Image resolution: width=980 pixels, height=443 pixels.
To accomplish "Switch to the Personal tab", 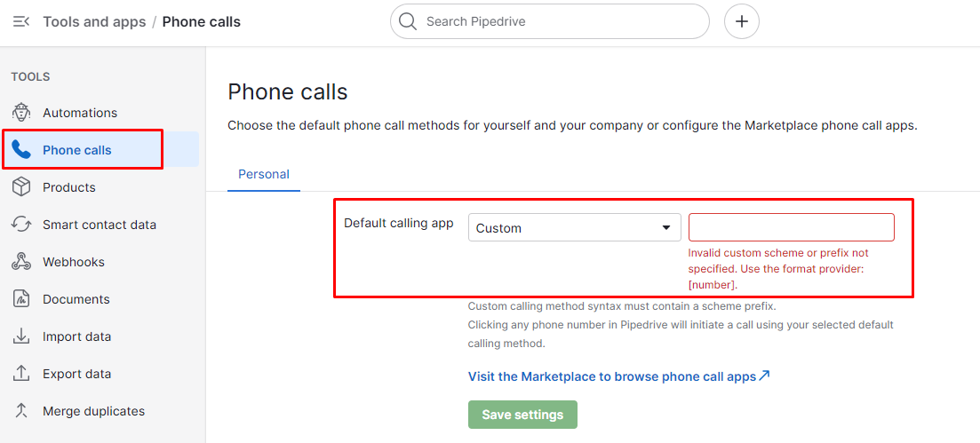I will (264, 174).
